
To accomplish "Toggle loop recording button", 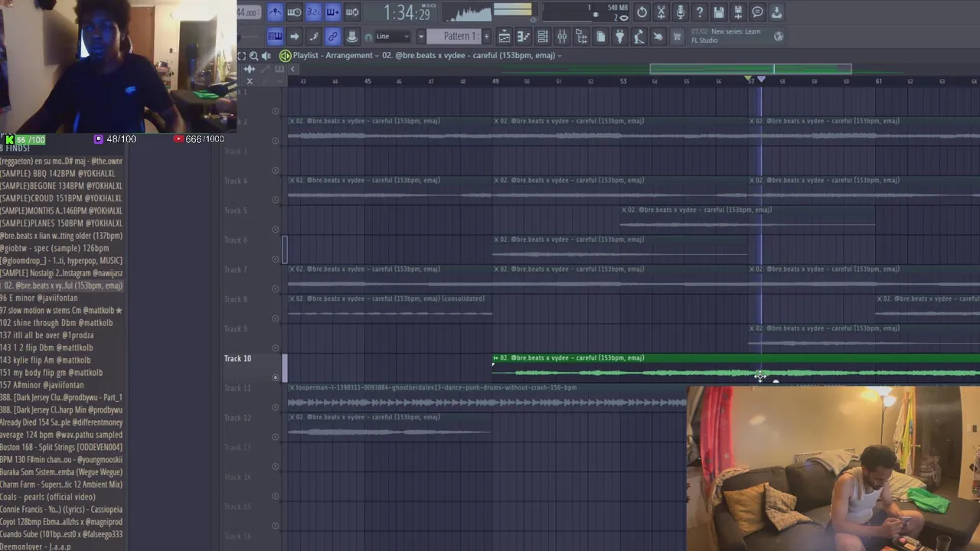I will (352, 12).
